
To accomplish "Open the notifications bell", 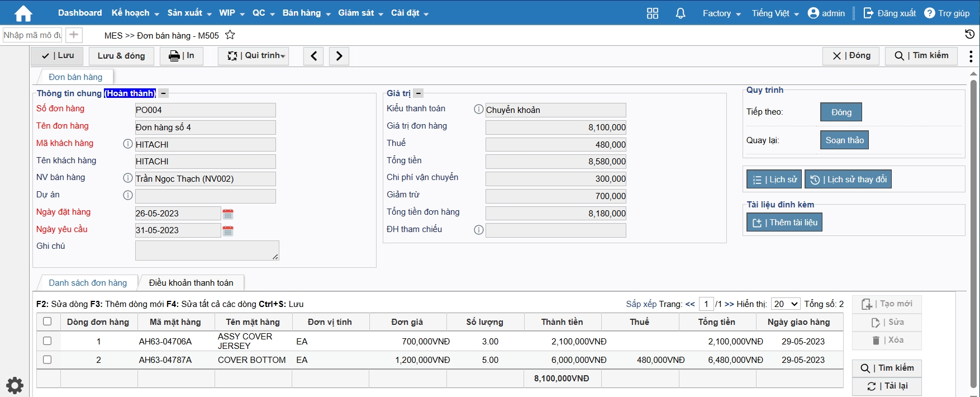I will tap(680, 13).
